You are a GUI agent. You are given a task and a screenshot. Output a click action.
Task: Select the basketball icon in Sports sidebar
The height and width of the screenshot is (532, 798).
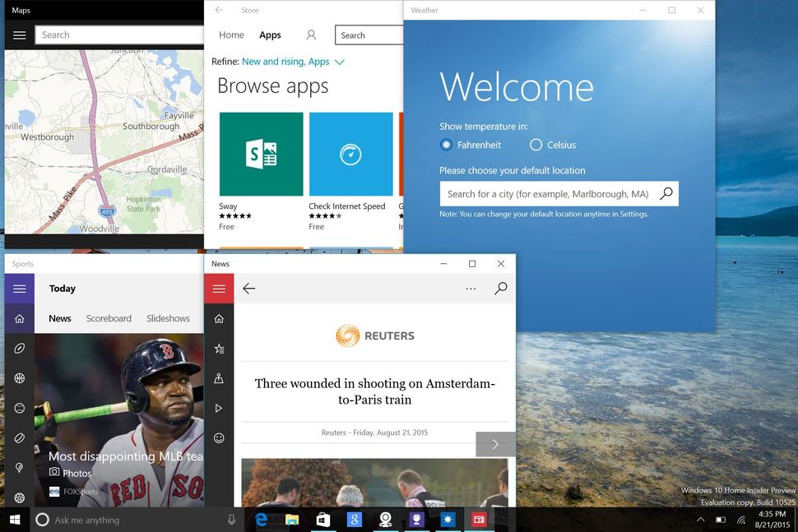pyautogui.click(x=20, y=378)
